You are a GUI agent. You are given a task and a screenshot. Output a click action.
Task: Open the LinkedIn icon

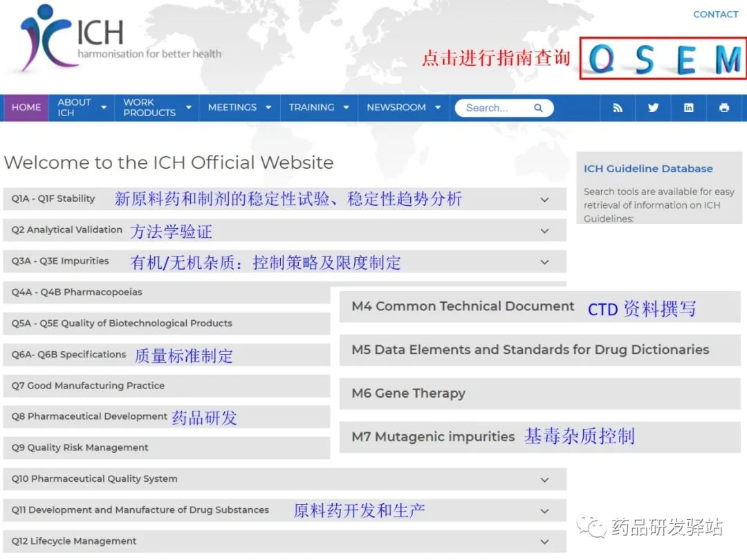(688, 108)
